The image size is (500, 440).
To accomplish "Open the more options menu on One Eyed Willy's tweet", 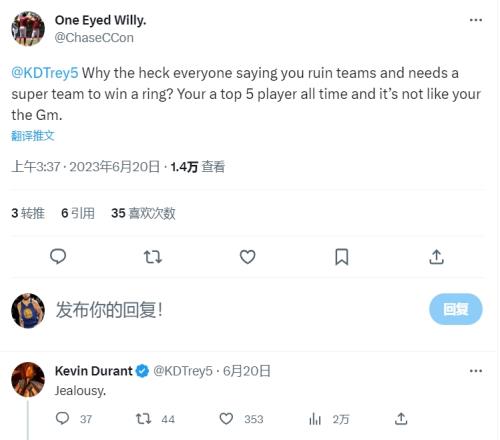I will click(x=476, y=20).
